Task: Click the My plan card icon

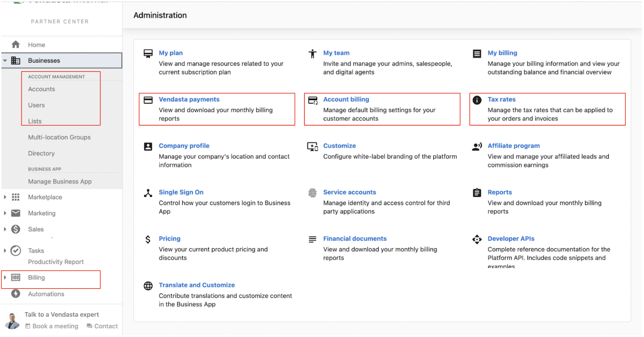Action: [x=148, y=53]
